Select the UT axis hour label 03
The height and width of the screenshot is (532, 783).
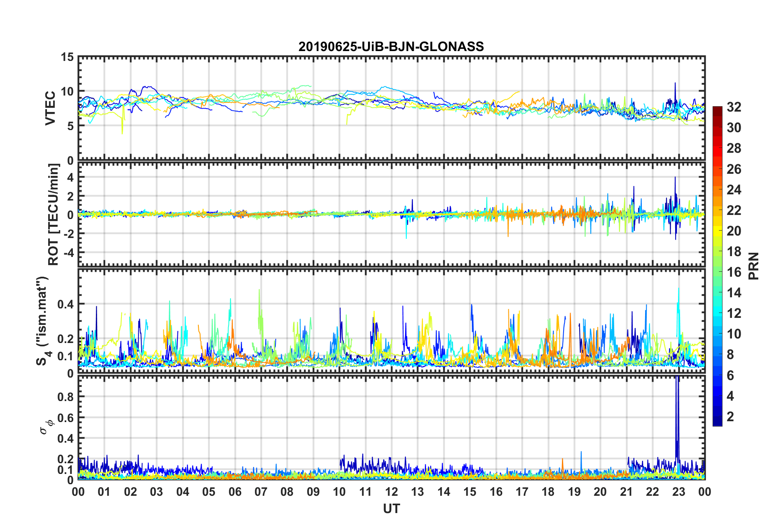(156, 492)
